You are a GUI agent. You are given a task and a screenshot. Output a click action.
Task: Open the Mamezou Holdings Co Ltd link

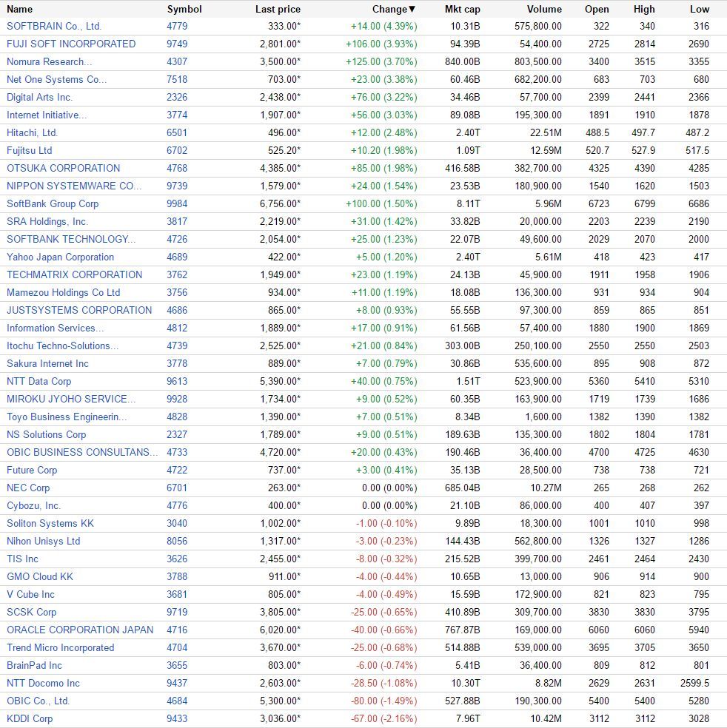coord(63,292)
